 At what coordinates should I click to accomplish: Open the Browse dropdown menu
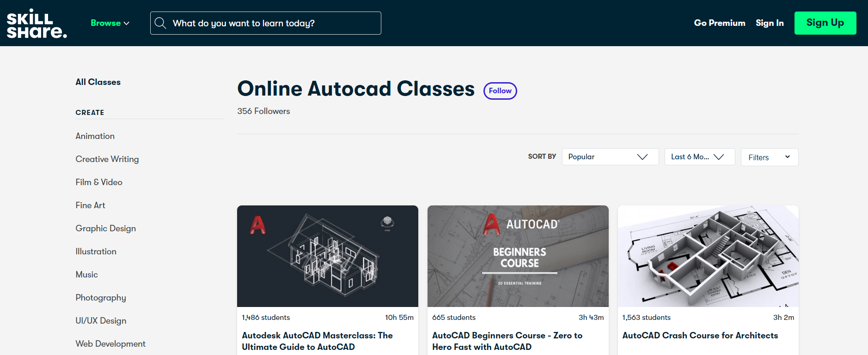[110, 23]
